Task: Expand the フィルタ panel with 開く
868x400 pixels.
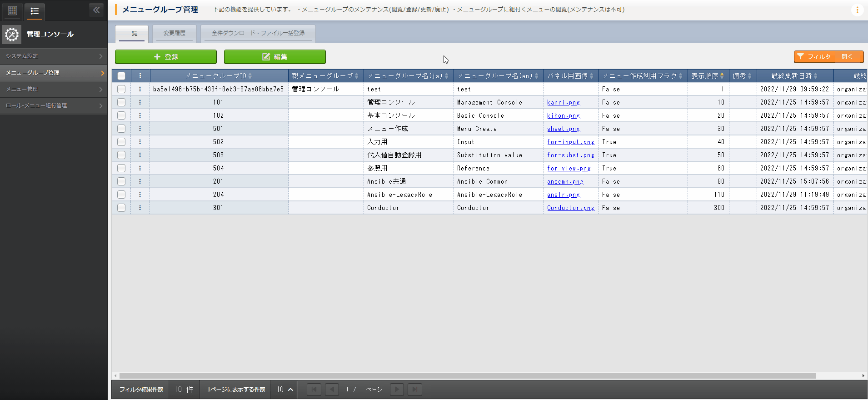Action: [x=847, y=57]
